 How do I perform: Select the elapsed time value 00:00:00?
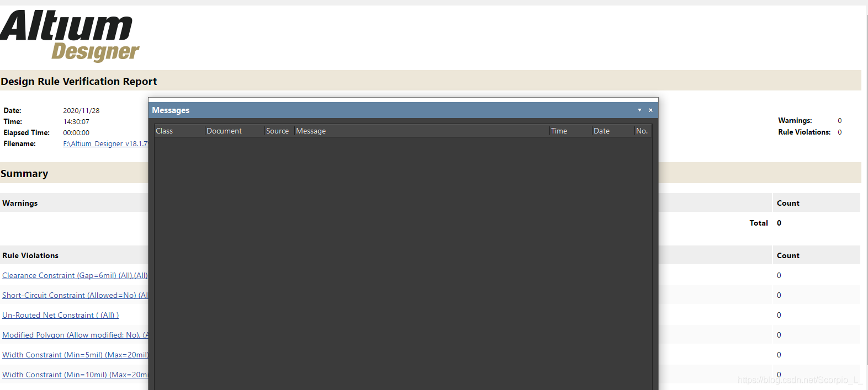[76, 133]
